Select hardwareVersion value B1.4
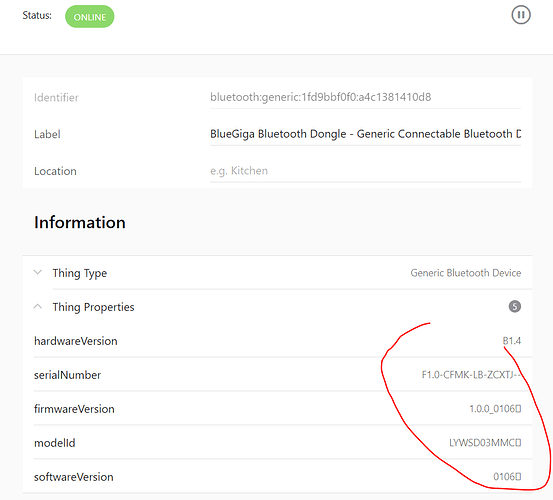The width and height of the screenshot is (553, 500). pos(512,341)
